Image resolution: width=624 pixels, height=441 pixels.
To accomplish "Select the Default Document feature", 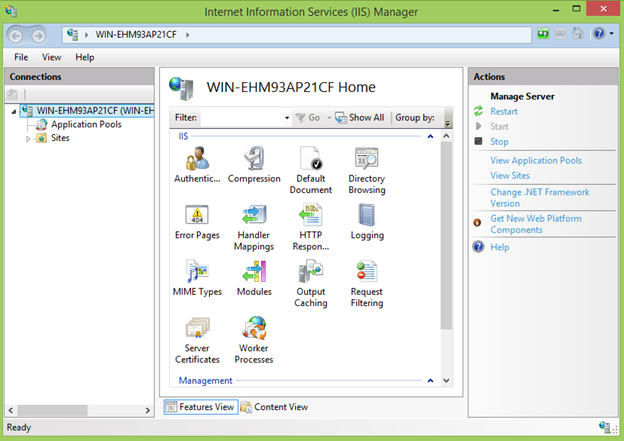I will (311, 170).
